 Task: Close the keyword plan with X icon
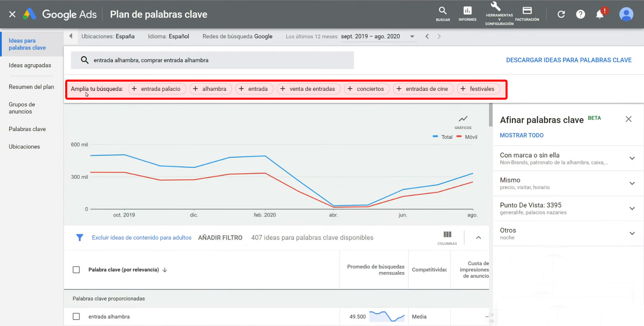[12, 14]
